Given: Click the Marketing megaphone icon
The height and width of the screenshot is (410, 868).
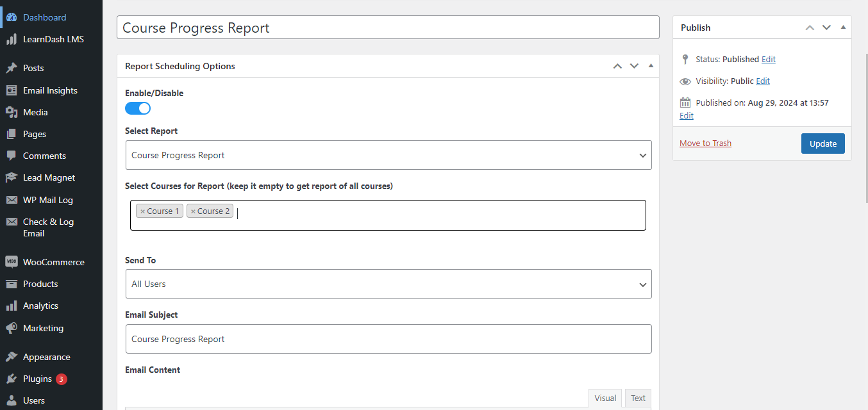Looking at the screenshot, I should tap(12, 328).
